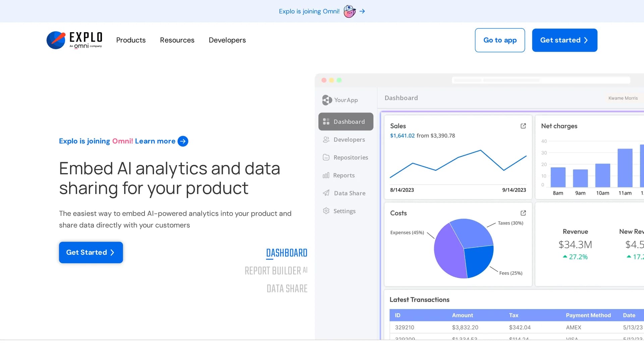Click the header Get started button
The width and height of the screenshot is (644, 362).
click(x=565, y=40)
